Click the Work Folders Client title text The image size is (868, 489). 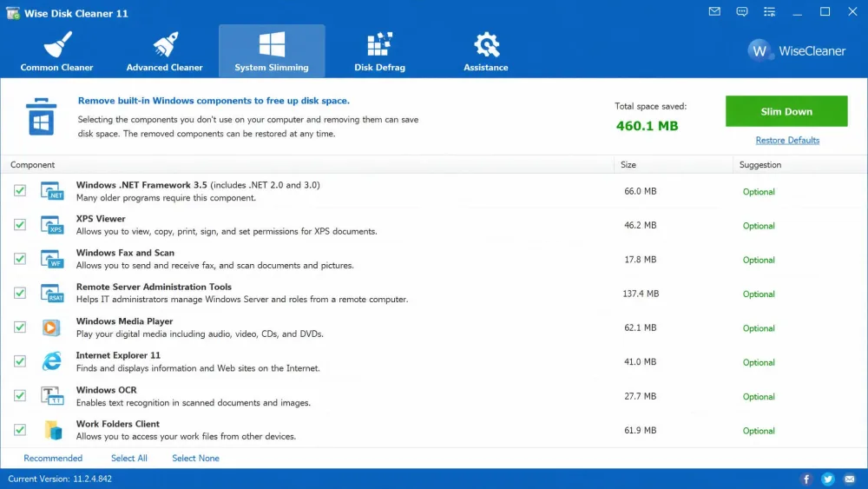[x=118, y=424]
